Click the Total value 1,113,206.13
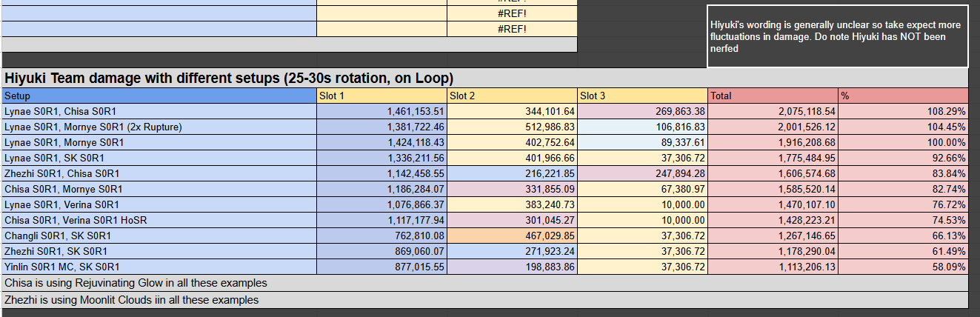This screenshot has height=317, width=980. click(773, 267)
